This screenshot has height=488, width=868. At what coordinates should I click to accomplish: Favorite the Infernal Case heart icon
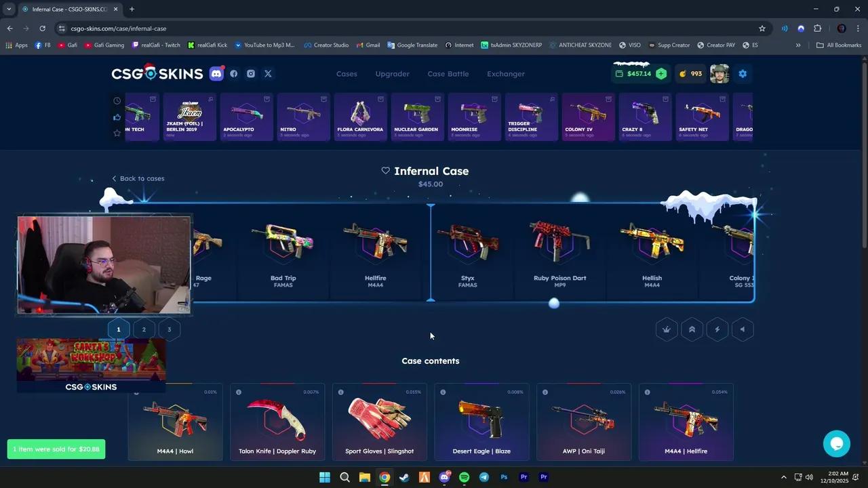[x=385, y=171]
